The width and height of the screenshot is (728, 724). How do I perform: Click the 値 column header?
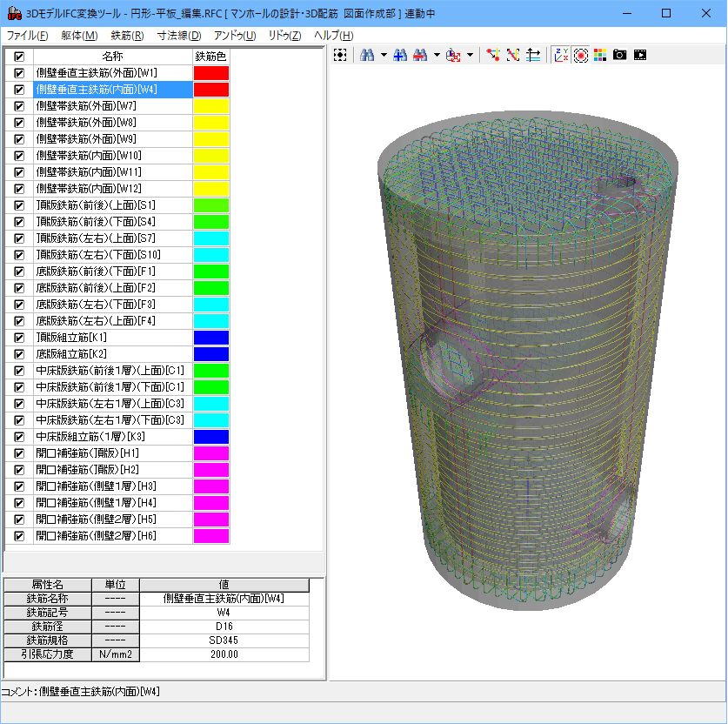(x=224, y=585)
